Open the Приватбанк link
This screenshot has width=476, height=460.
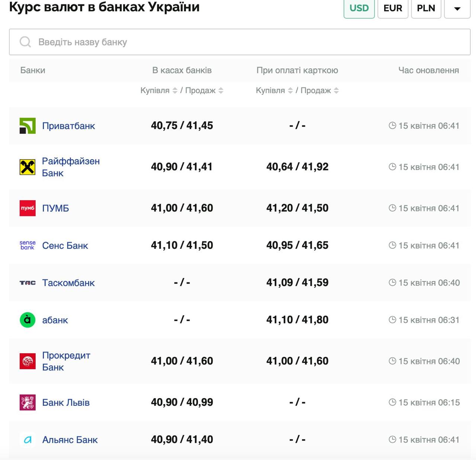pyautogui.click(x=68, y=126)
